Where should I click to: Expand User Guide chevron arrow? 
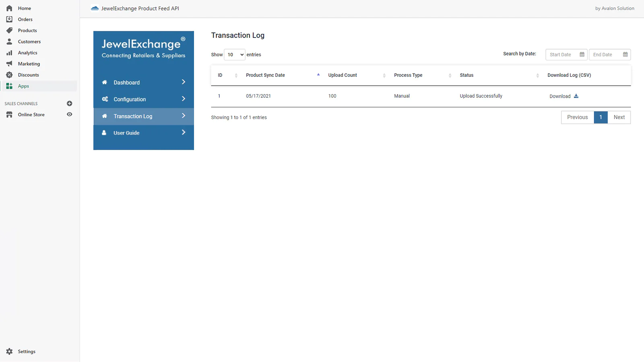(184, 132)
